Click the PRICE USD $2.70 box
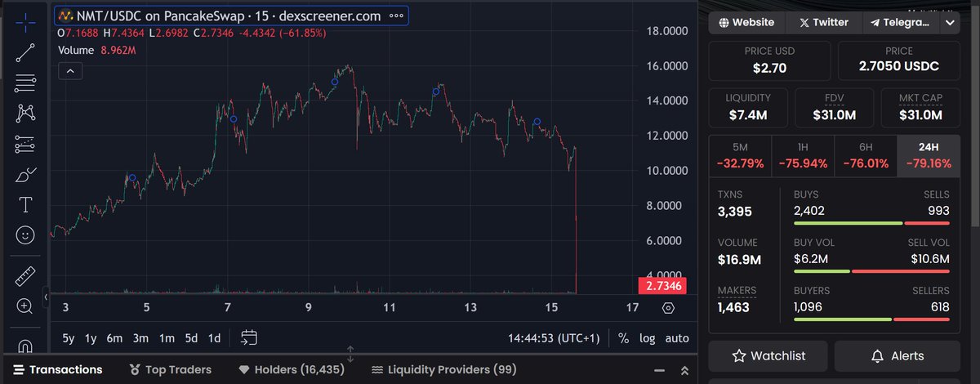Image resolution: width=980 pixels, height=384 pixels. coord(769,60)
